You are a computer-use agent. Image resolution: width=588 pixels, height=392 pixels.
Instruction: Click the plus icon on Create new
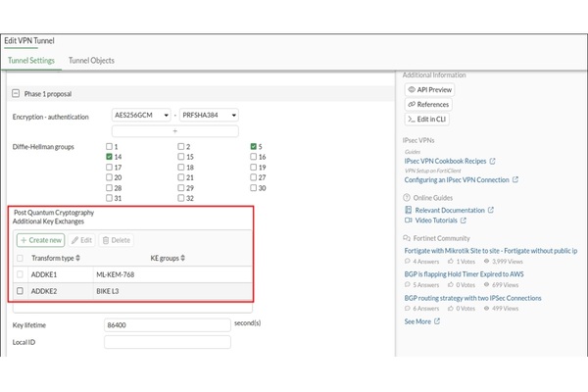tap(23, 240)
